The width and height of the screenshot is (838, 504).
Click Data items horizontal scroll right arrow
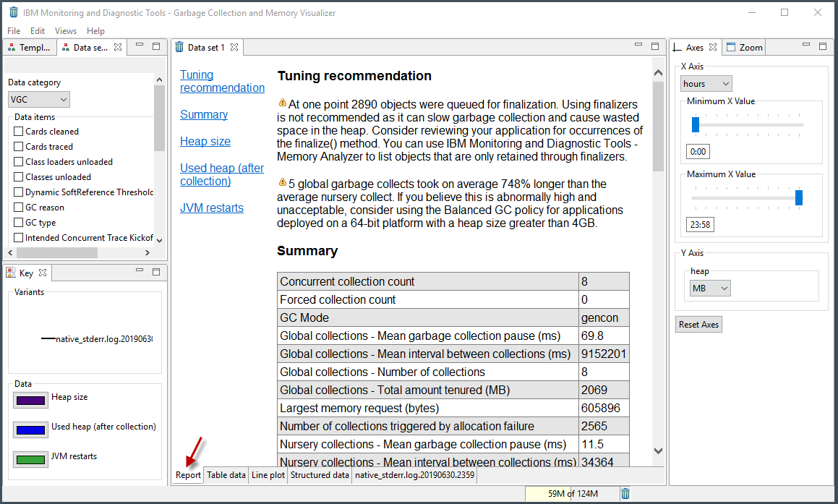coord(147,253)
